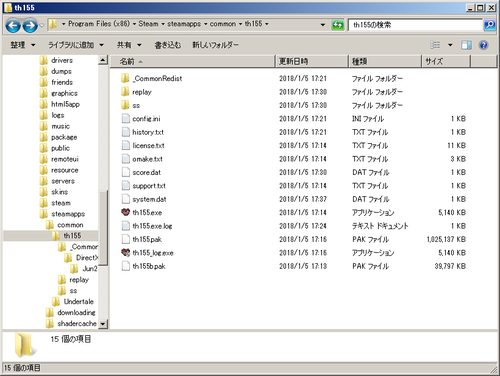This screenshot has width=500, height=376.
Task: Expand the arrow after th155 breadcrumb
Action: tap(266, 24)
